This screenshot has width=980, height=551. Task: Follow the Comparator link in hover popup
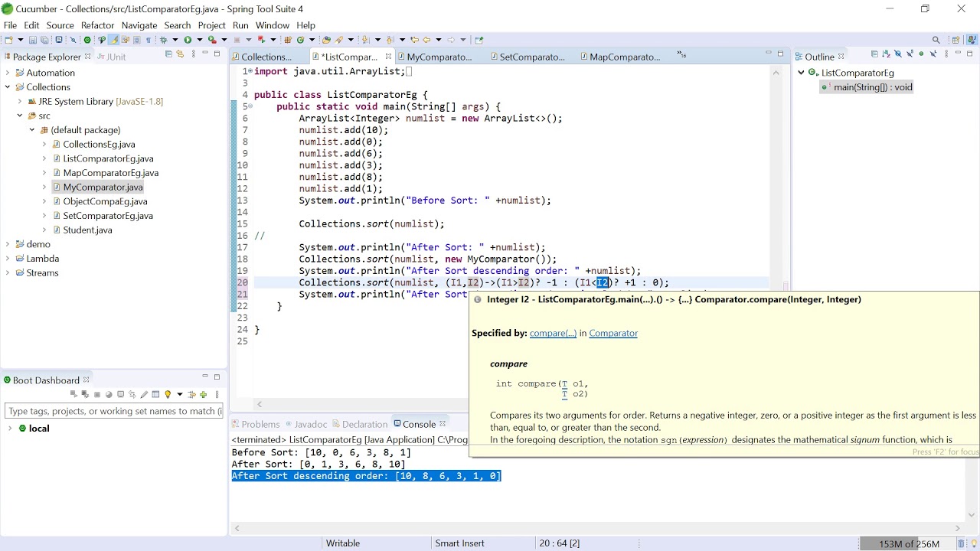[613, 333]
